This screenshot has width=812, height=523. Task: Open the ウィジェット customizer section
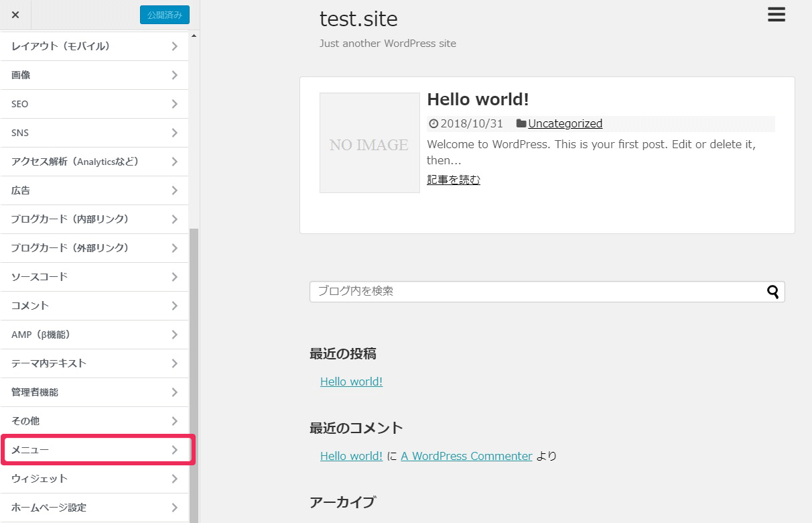[94, 479]
